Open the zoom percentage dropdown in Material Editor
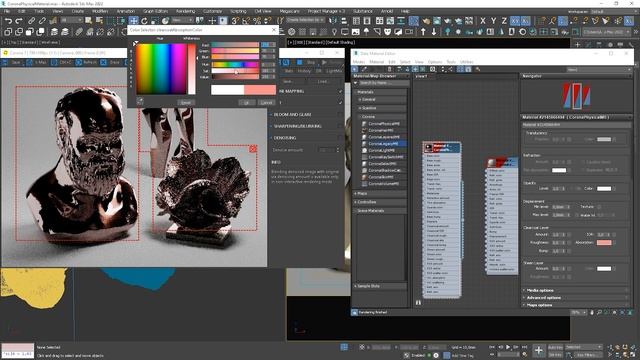This screenshot has height=360, width=640. [578, 313]
